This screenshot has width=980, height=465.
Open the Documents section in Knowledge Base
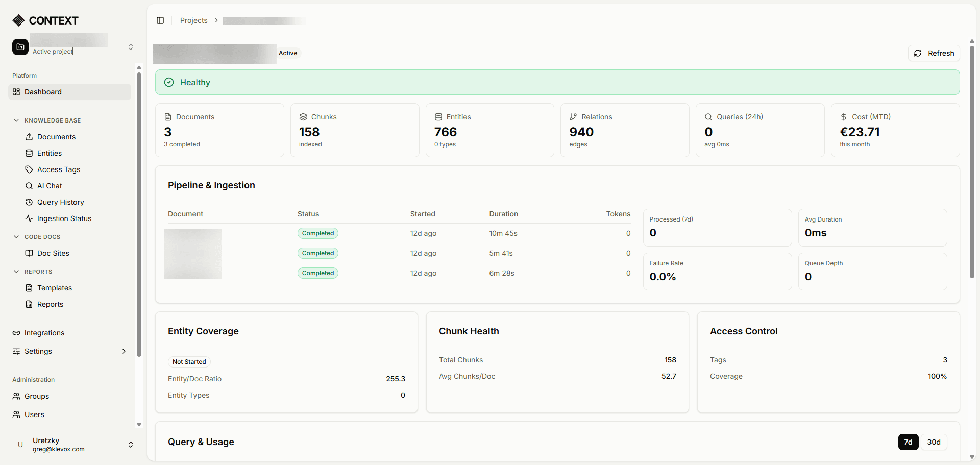coord(56,136)
